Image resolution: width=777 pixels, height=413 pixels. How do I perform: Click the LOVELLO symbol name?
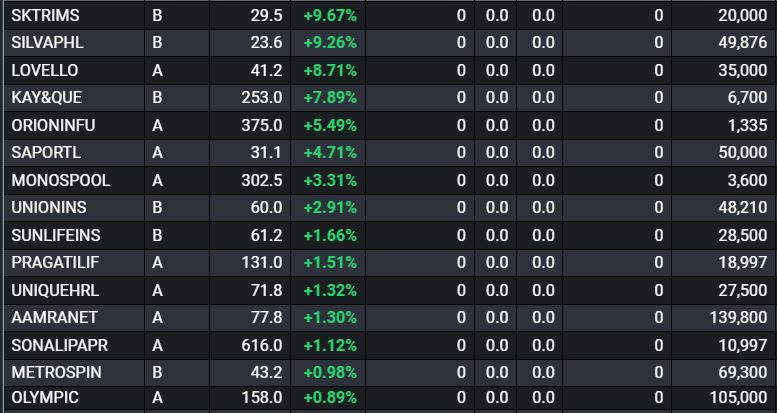(x=45, y=71)
